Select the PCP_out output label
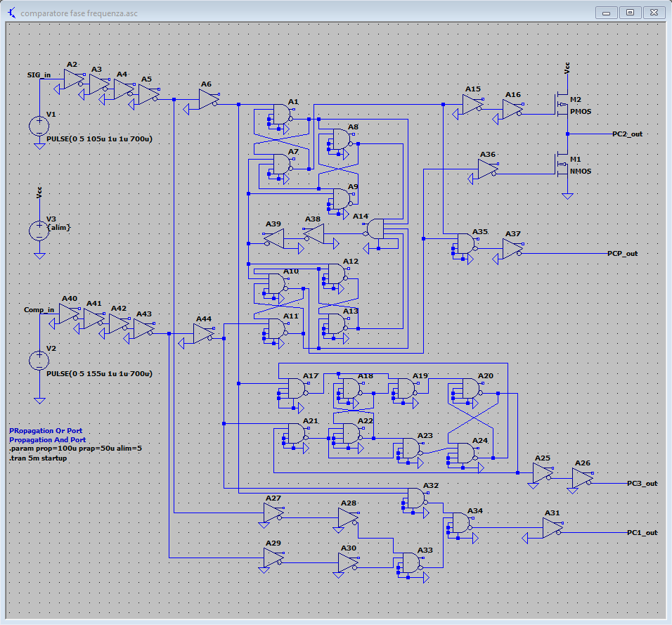This screenshot has height=625, width=672. tap(622, 253)
